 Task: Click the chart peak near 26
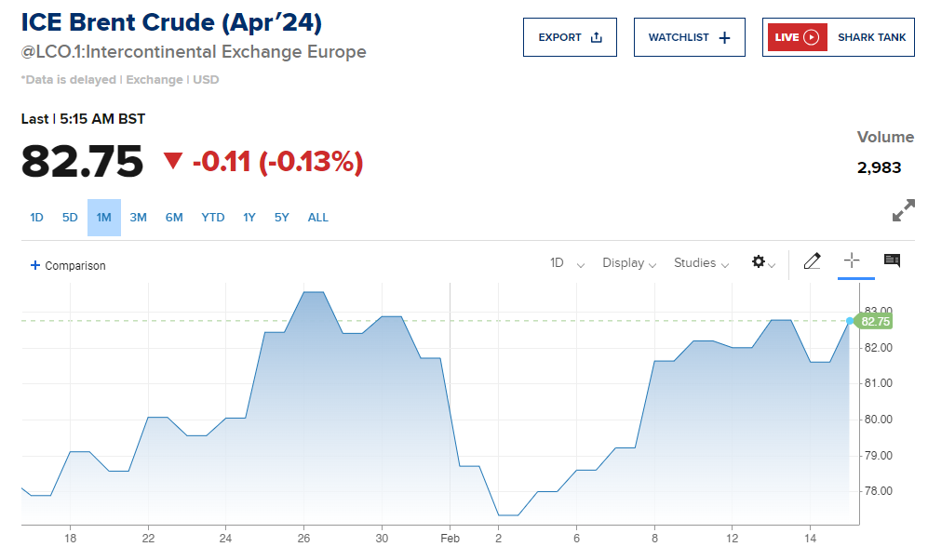click(x=314, y=293)
